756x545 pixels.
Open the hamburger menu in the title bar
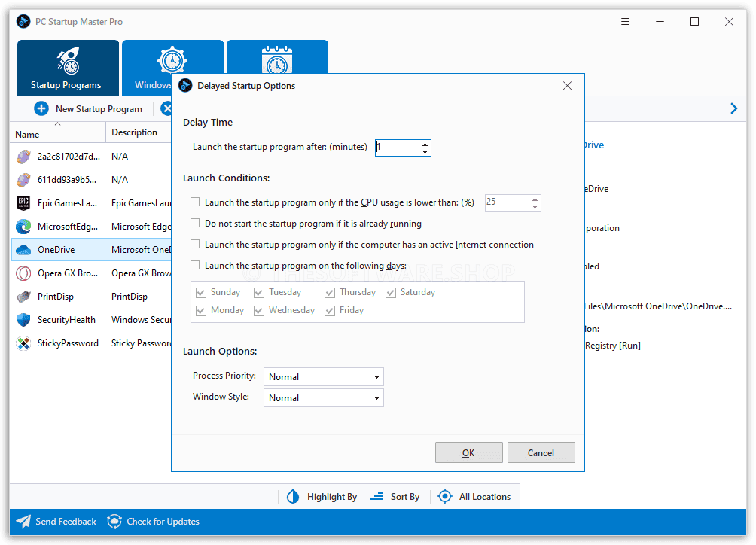(625, 22)
